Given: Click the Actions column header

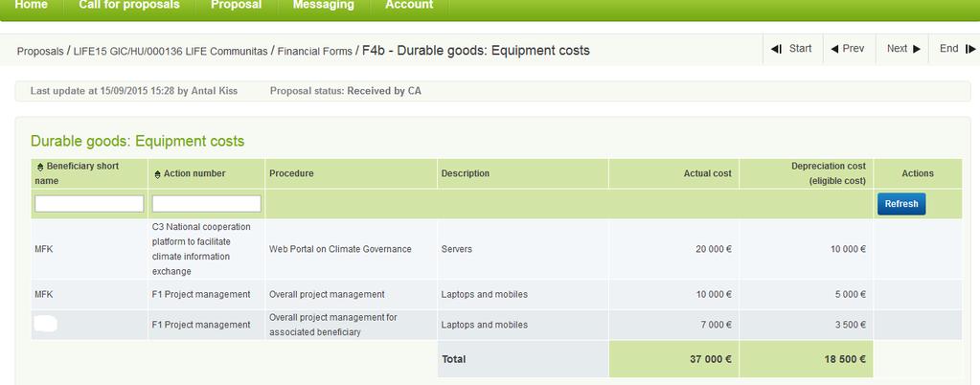Looking at the screenshot, I should tap(918, 173).
